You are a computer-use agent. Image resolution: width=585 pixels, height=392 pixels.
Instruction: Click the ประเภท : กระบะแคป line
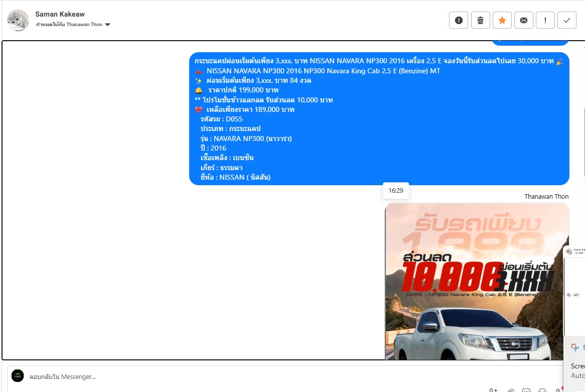tap(230, 129)
